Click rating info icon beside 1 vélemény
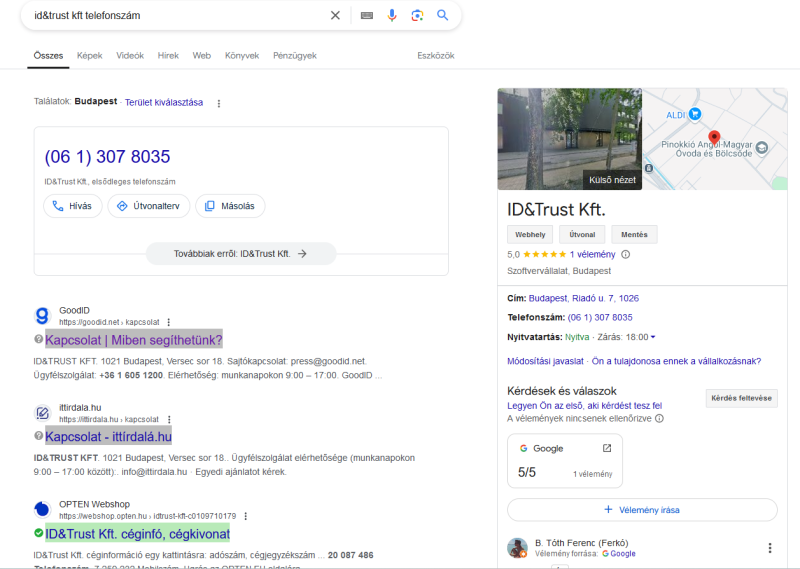The width and height of the screenshot is (800, 569). (x=626, y=254)
